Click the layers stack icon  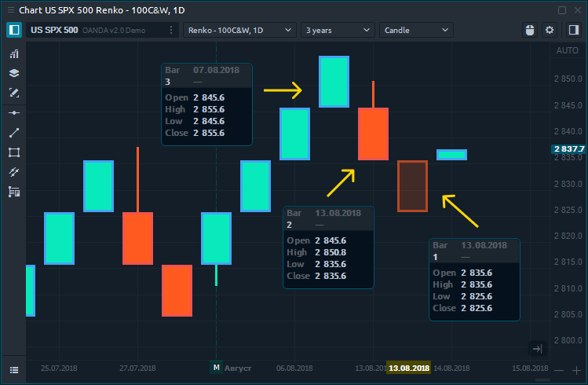pyautogui.click(x=14, y=73)
